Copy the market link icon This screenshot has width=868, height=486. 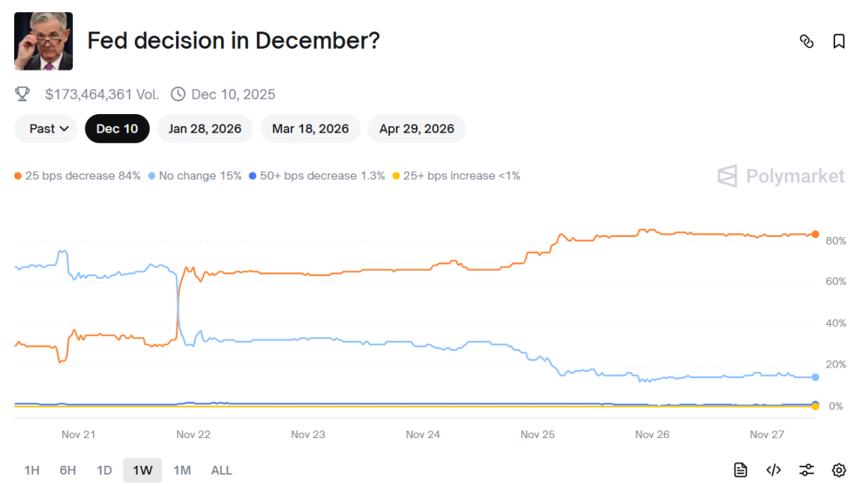[x=807, y=42]
